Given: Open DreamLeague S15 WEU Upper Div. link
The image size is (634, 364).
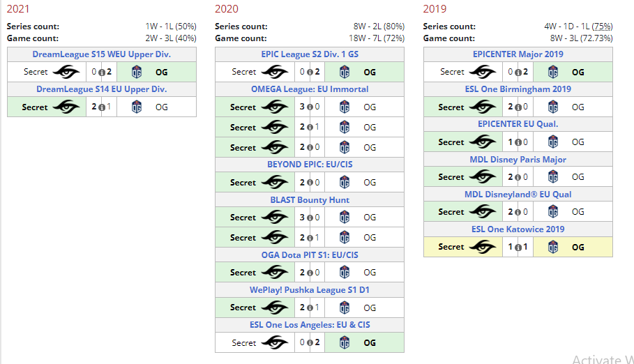Looking at the screenshot, I should [102, 54].
